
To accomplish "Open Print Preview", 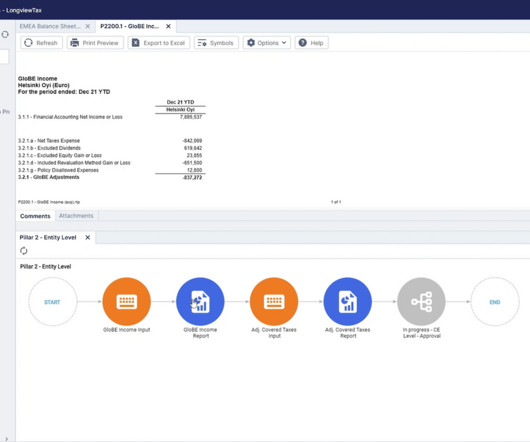I will point(95,43).
